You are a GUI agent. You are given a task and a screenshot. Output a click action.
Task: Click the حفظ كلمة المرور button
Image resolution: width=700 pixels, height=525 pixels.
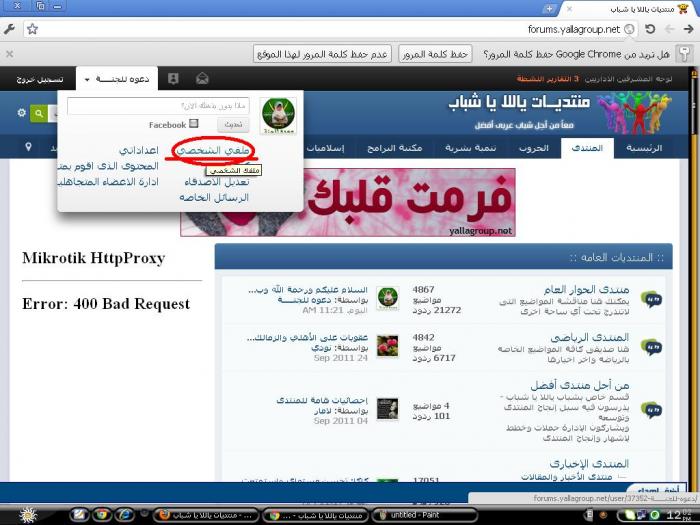pos(435,54)
